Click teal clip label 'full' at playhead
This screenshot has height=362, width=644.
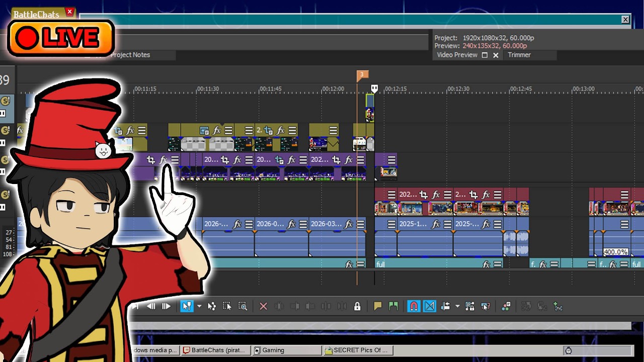coord(380,264)
